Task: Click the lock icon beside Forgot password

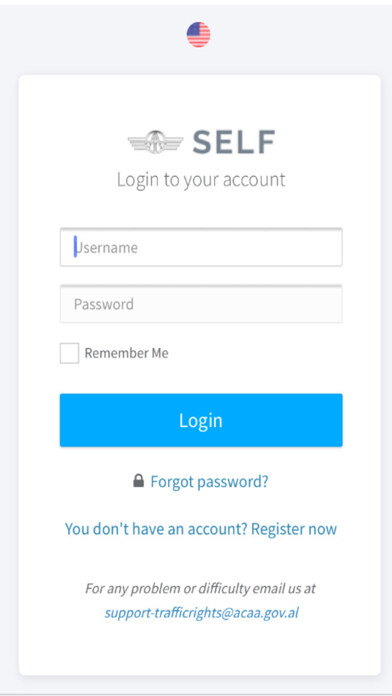Action: pyautogui.click(x=139, y=481)
